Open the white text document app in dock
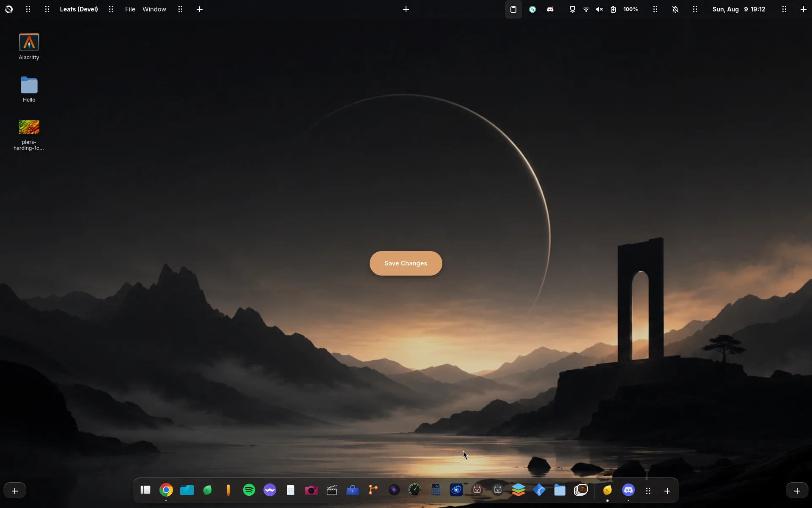 (291, 490)
